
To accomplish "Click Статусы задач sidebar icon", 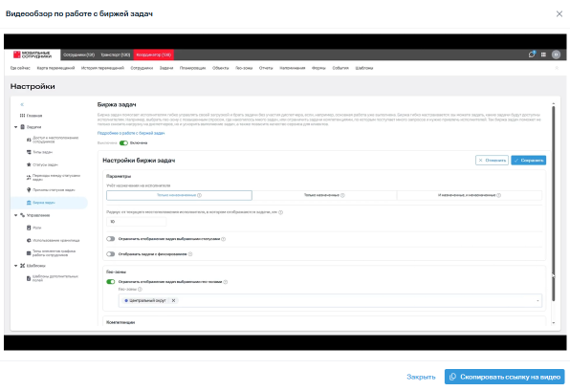I will [x=29, y=165].
